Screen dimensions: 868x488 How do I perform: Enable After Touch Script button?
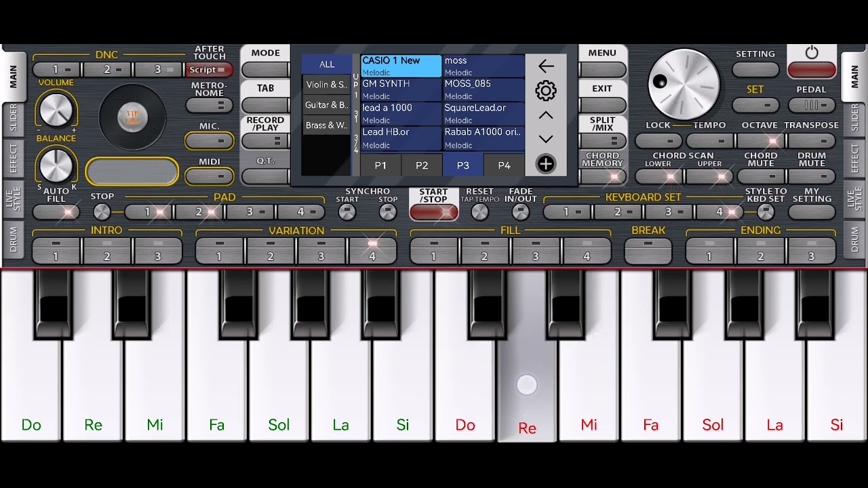[x=209, y=70]
